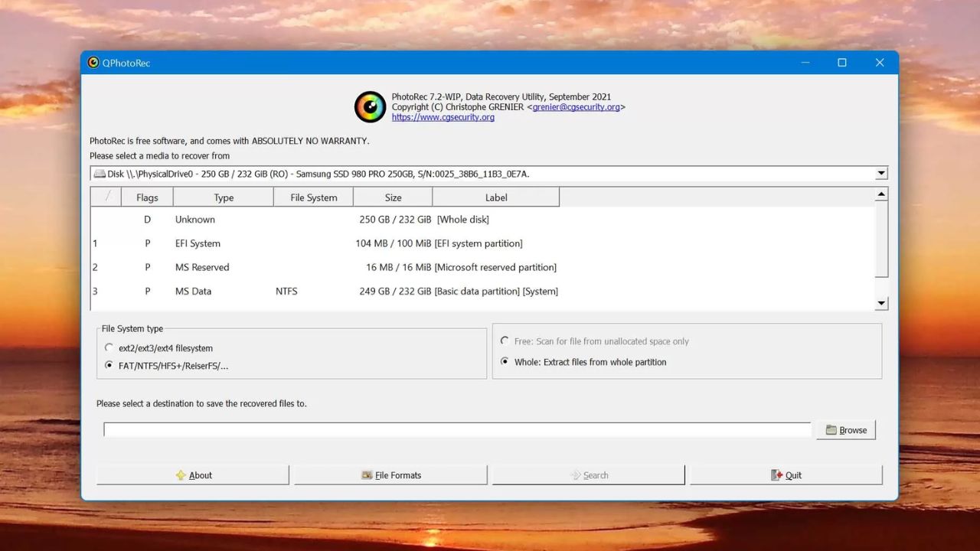This screenshot has width=980, height=551.
Task: Select FAT/NTFS/HFS+/ReiserFS radio option
Action: [x=109, y=365]
